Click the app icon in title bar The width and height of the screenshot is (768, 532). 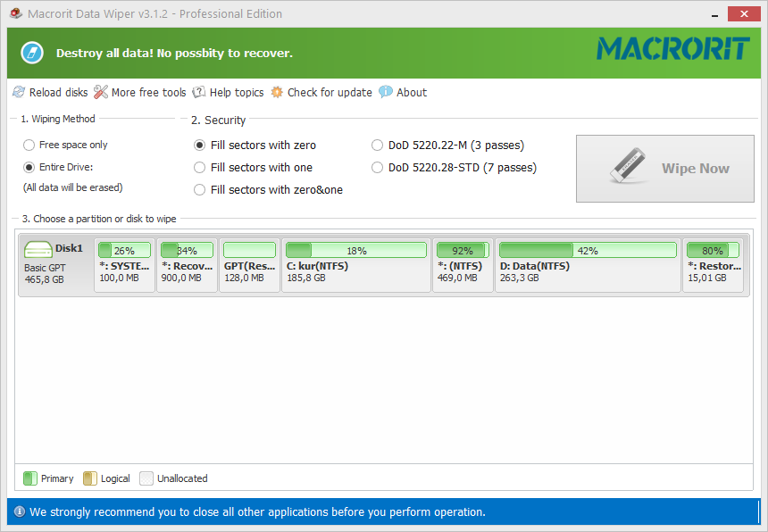coord(16,13)
